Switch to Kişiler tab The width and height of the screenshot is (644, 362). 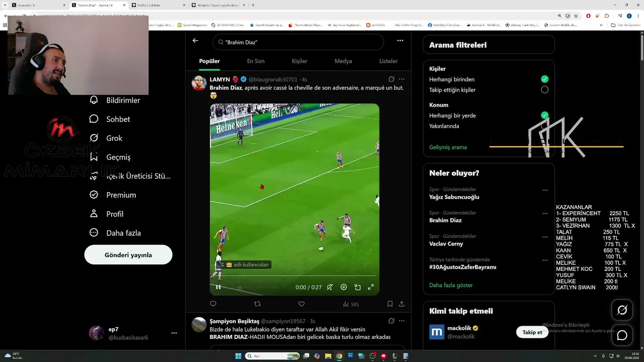click(299, 61)
